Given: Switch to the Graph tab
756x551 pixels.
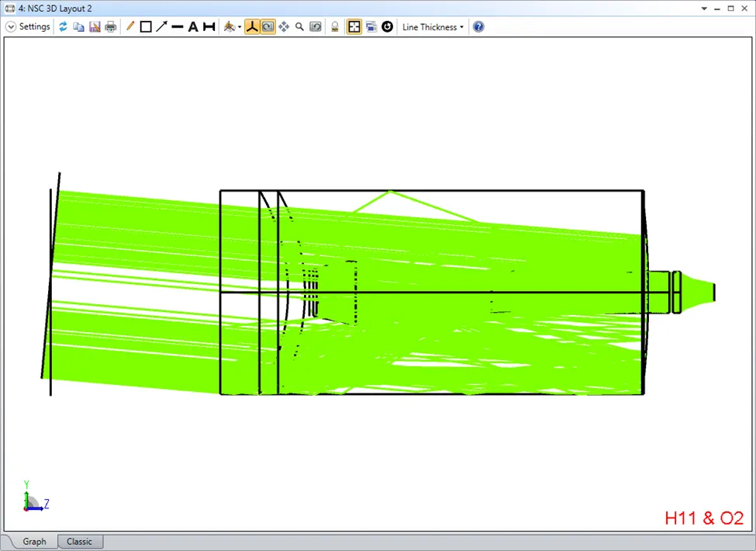Looking at the screenshot, I should (34, 542).
